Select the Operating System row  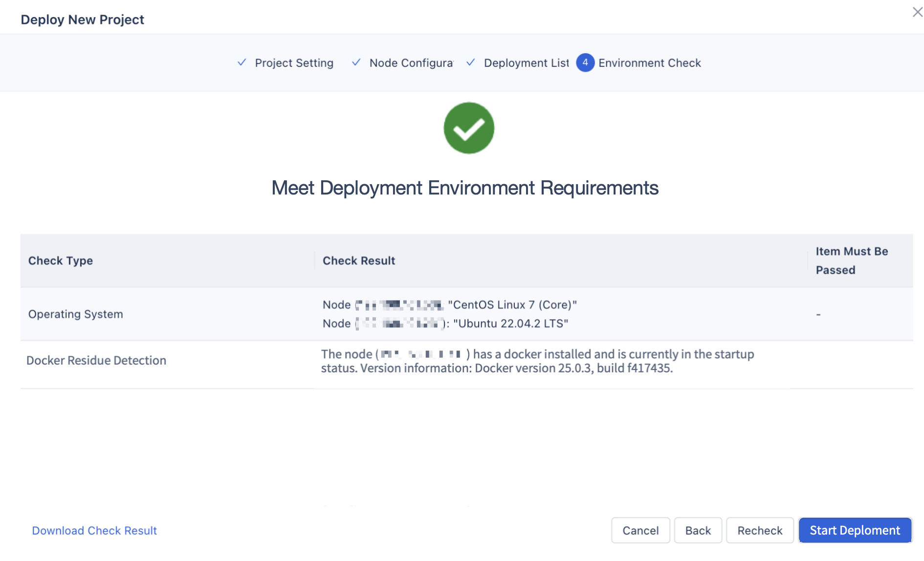(x=76, y=314)
